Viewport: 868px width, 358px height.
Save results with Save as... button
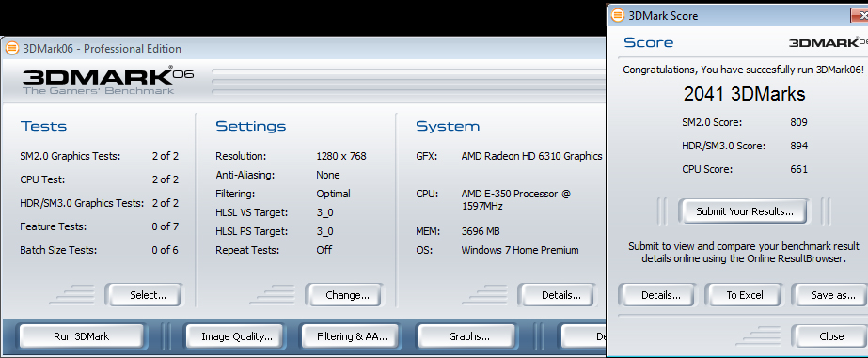coord(831,295)
